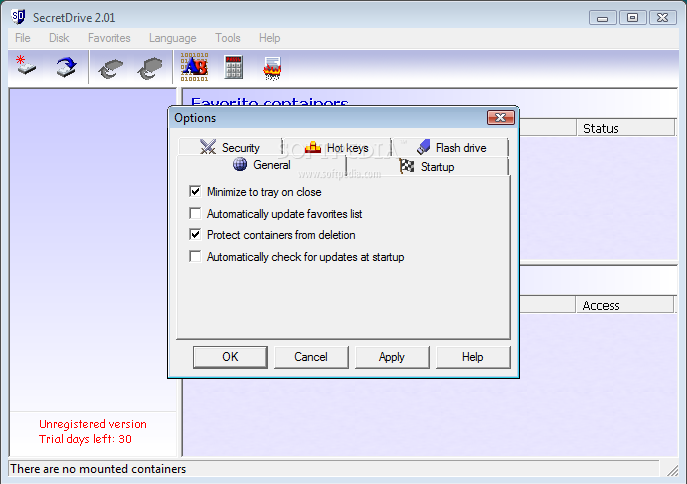This screenshot has width=687, height=484.
Task: Open the Favorites menu
Action: (109, 38)
